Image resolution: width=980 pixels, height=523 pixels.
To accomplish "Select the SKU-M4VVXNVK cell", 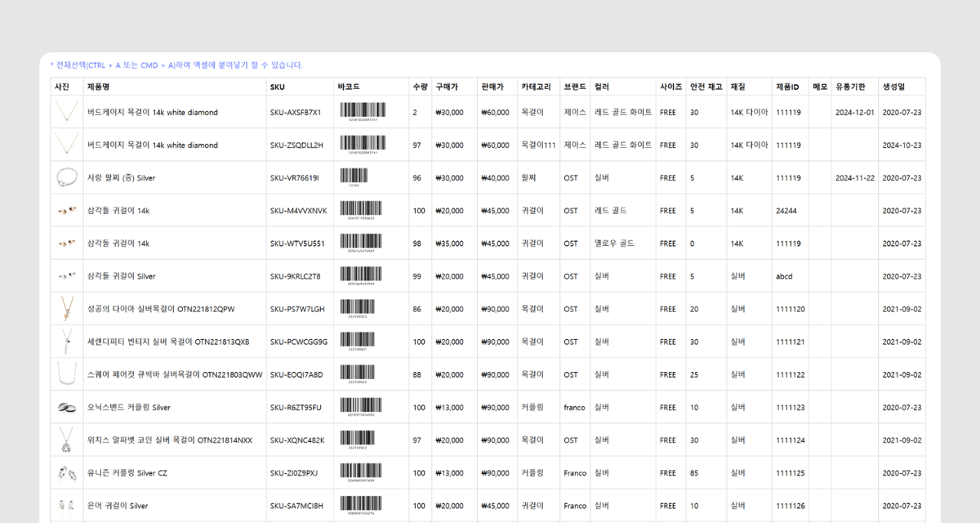I will (298, 211).
